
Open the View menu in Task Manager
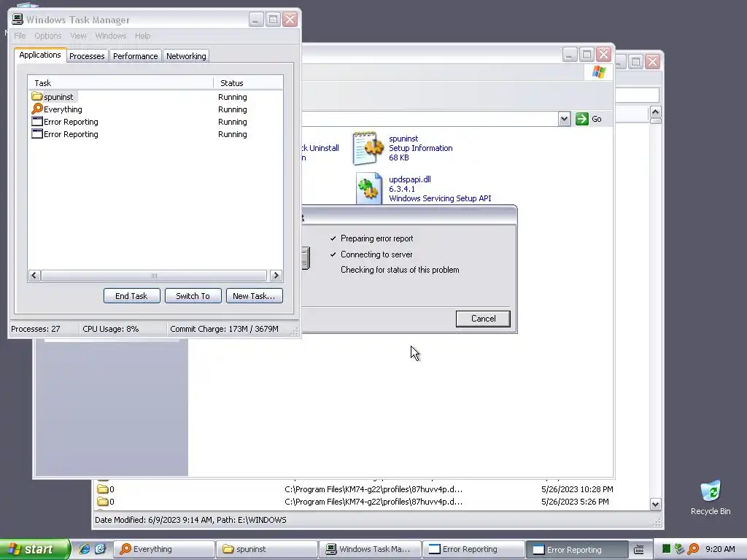(78, 36)
